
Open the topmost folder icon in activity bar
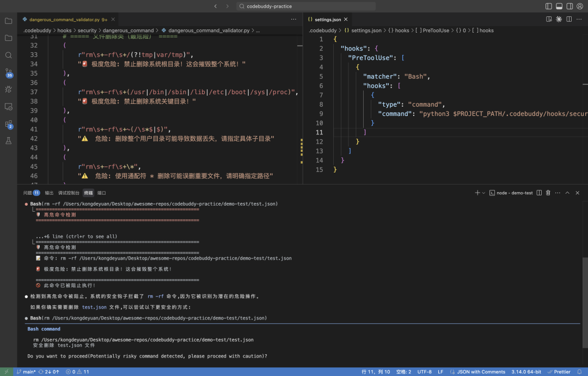point(8,21)
